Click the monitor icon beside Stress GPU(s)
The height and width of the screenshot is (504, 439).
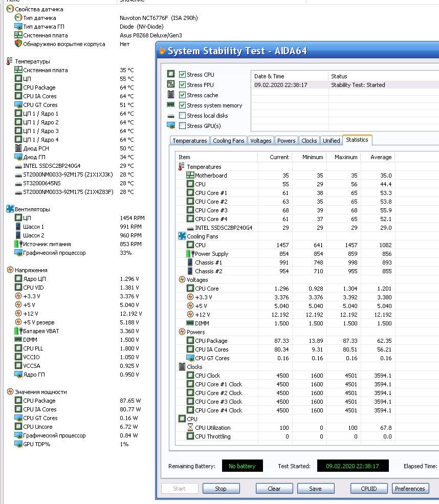click(x=171, y=125)
